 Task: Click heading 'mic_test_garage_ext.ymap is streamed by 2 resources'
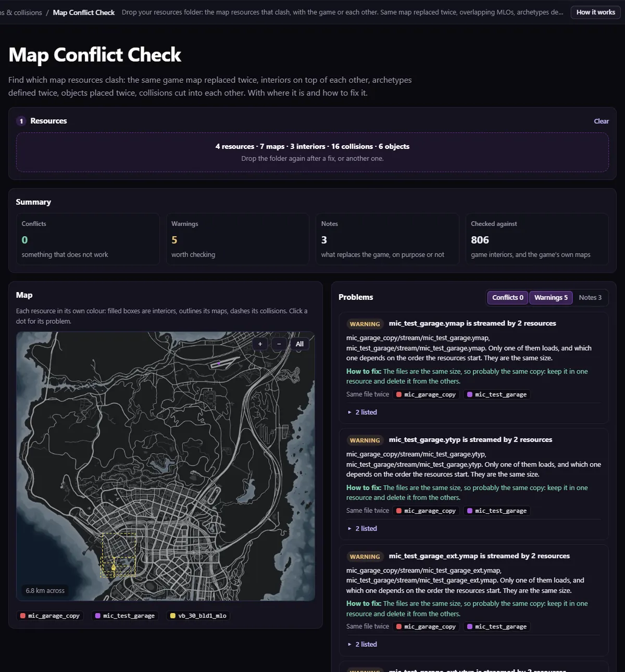click(479, 556)
